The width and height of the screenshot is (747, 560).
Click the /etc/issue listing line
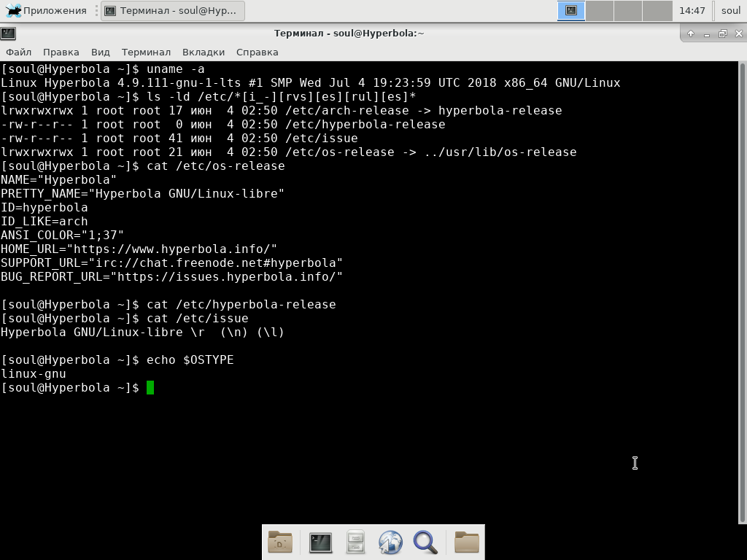click(179, 138)
